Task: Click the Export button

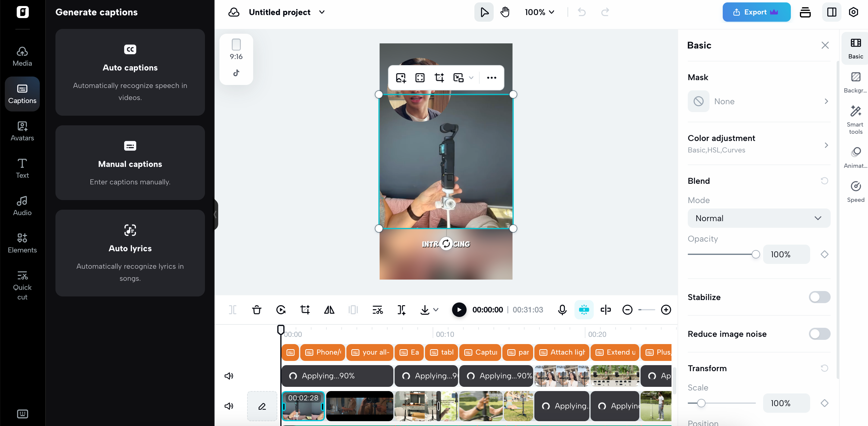Action: [756, 12]
